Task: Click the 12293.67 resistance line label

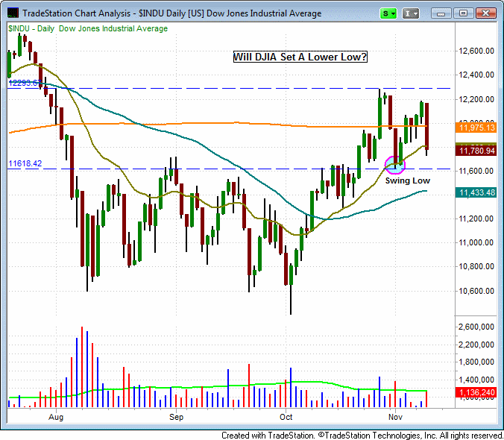Action: tap(25, 83)
